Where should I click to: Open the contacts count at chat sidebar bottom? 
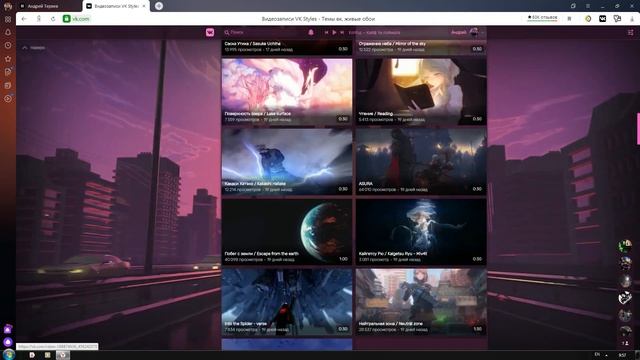[625, 343]
